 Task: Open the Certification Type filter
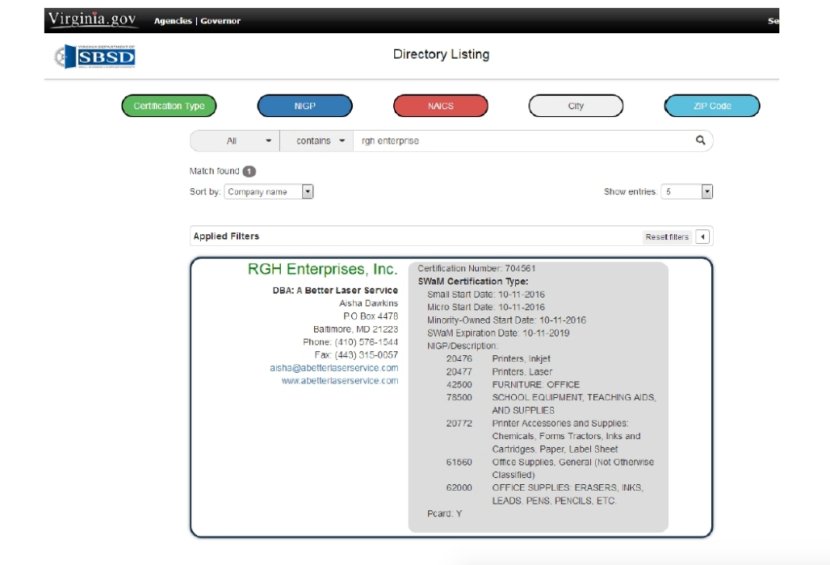[169, 106]
